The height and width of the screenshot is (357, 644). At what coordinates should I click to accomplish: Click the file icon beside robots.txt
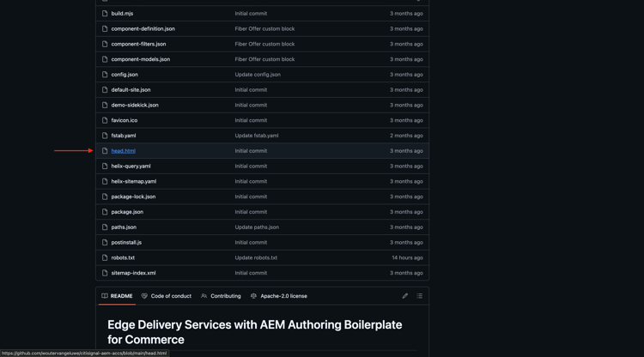pyautogui.click(x=105, y=257)
